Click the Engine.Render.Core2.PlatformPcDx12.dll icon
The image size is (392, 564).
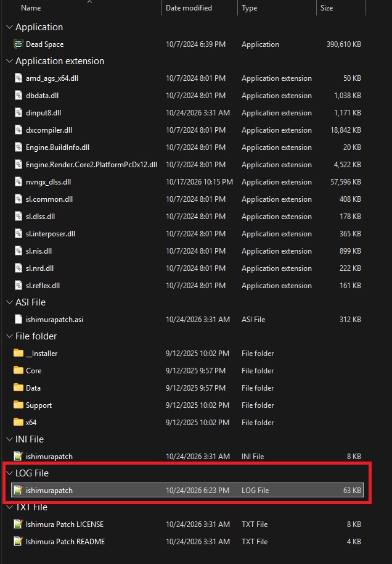point(18,164)
